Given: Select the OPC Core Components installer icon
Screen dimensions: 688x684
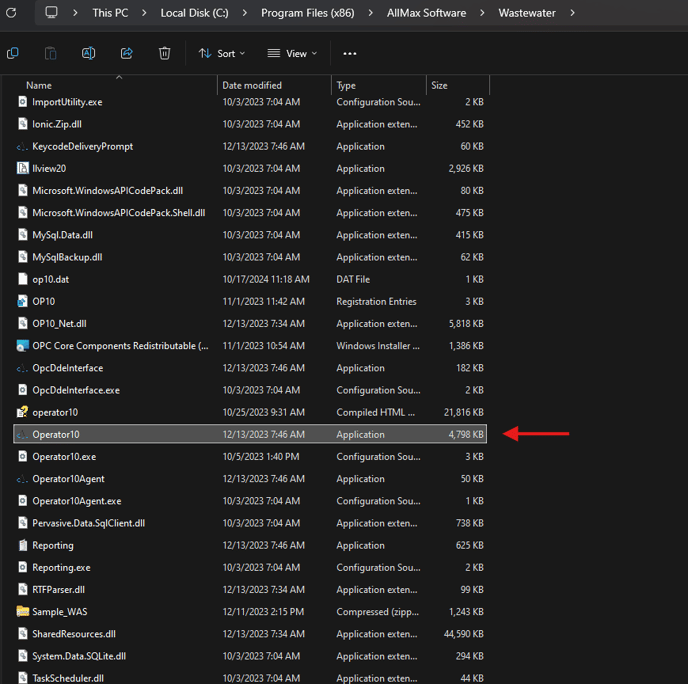Looking at the screenshot, I should [22, 346].
